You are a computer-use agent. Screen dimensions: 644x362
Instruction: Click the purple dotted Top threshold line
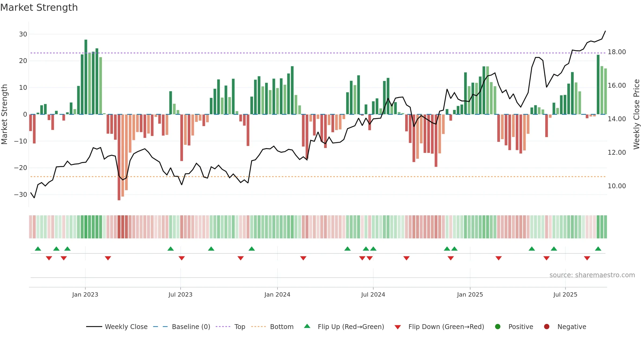click(318, 53)
